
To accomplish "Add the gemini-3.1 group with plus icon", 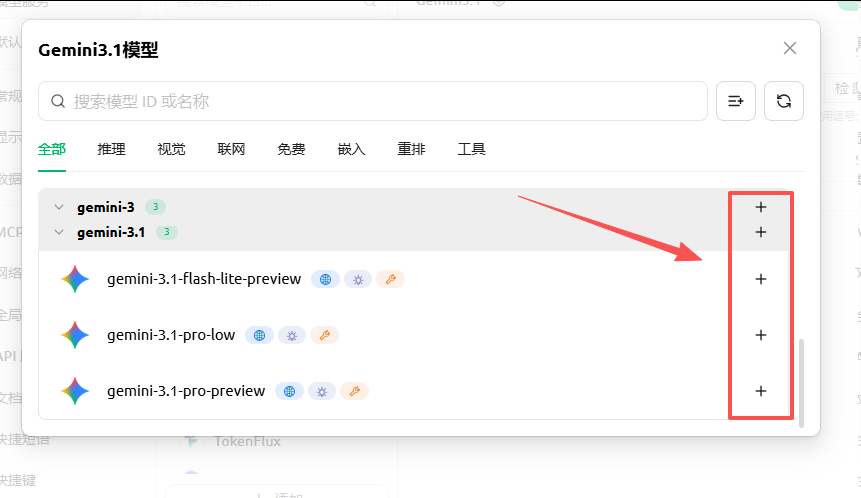I will 761,232.
